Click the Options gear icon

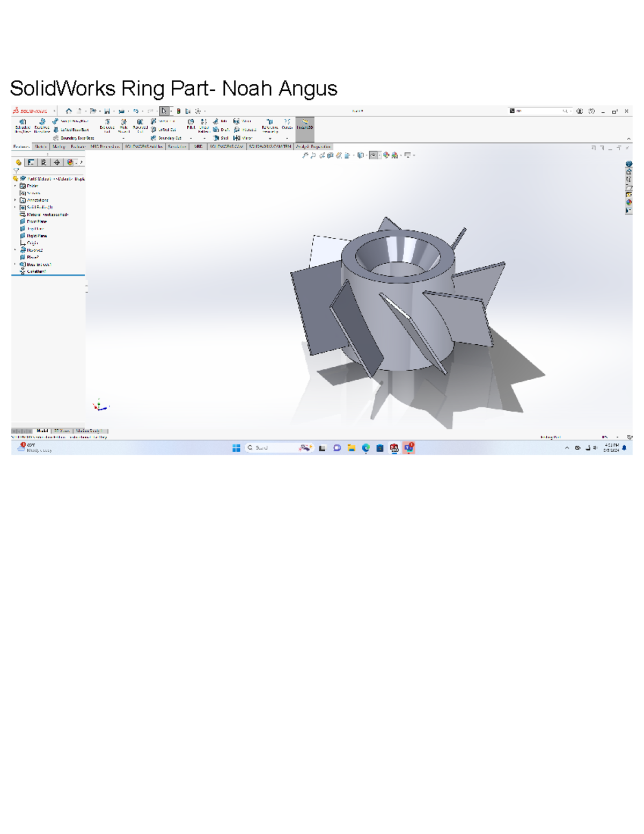[198, 111]
